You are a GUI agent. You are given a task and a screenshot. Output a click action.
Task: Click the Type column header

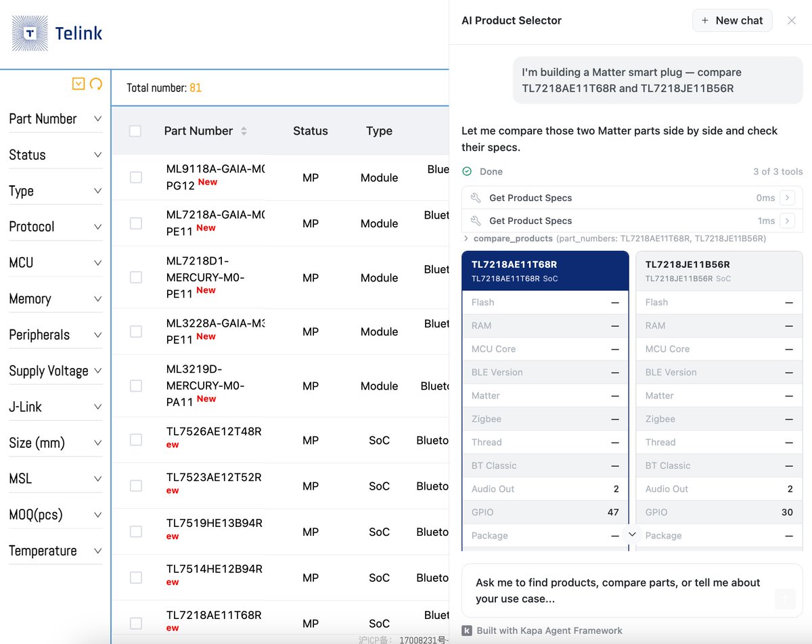pos(379,131)
